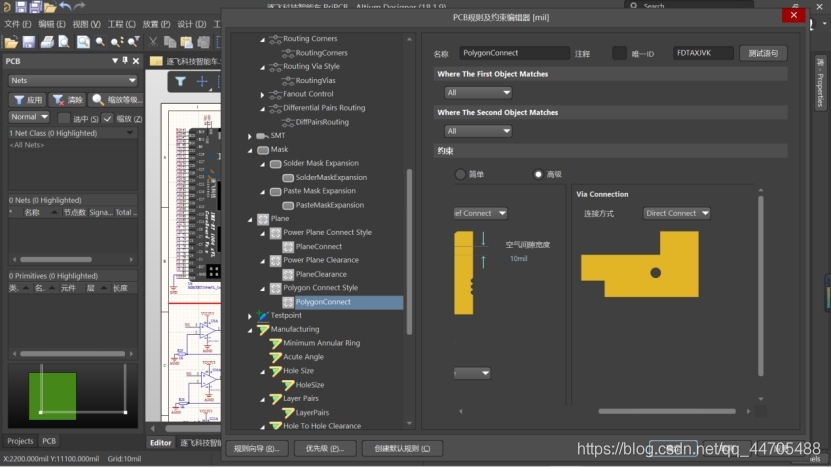Click the 规则向导 (R) button
The image size is (831, 468).
(257, 448)
